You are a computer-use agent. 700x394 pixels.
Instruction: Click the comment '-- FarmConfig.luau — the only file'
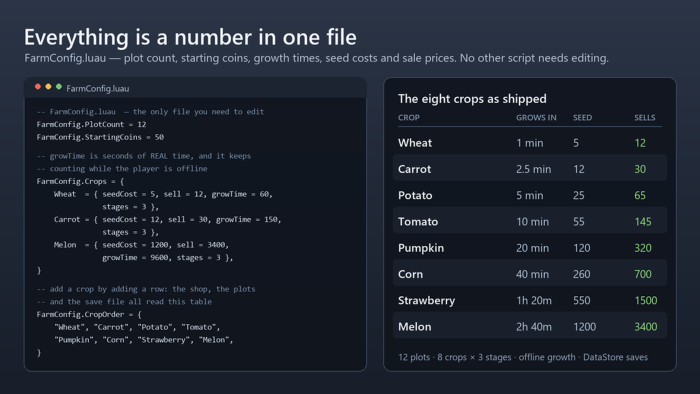click(x=150, y=112)
